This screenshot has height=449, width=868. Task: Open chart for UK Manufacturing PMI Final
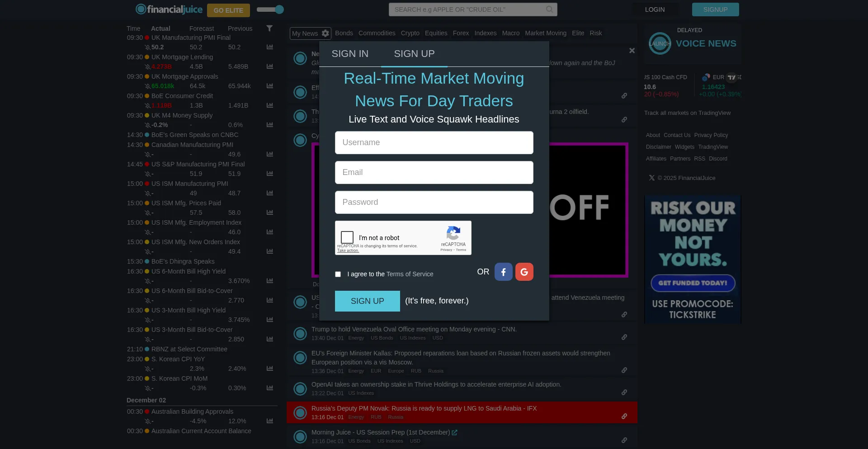click(270, 47)
